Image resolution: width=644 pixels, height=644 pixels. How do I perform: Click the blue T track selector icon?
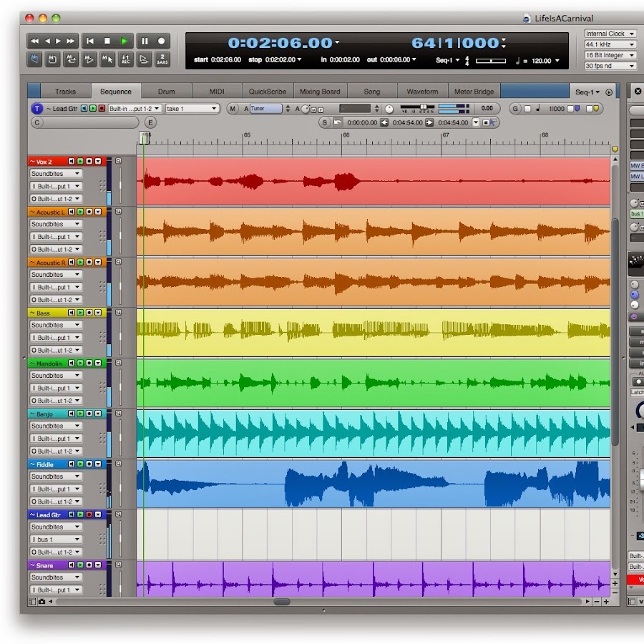click(x=37, y=109)
